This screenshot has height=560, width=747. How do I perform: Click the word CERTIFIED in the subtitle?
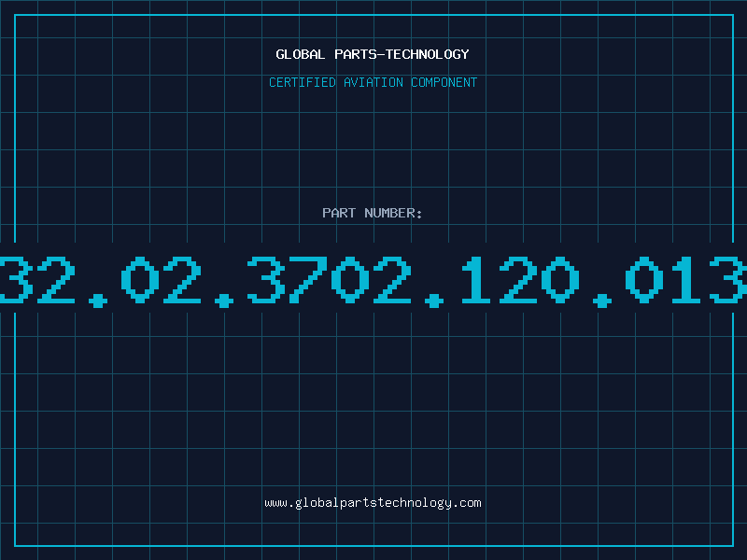pos(303,82)
